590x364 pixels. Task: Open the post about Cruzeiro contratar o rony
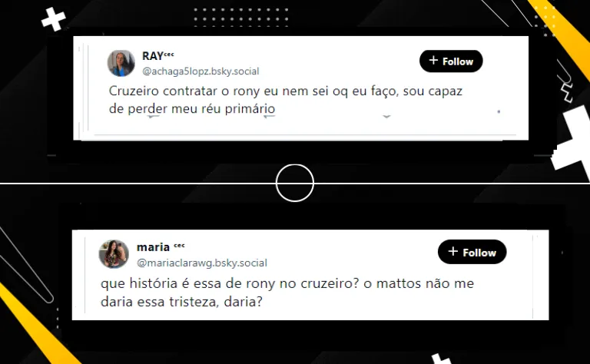click(x=285, y=100)
